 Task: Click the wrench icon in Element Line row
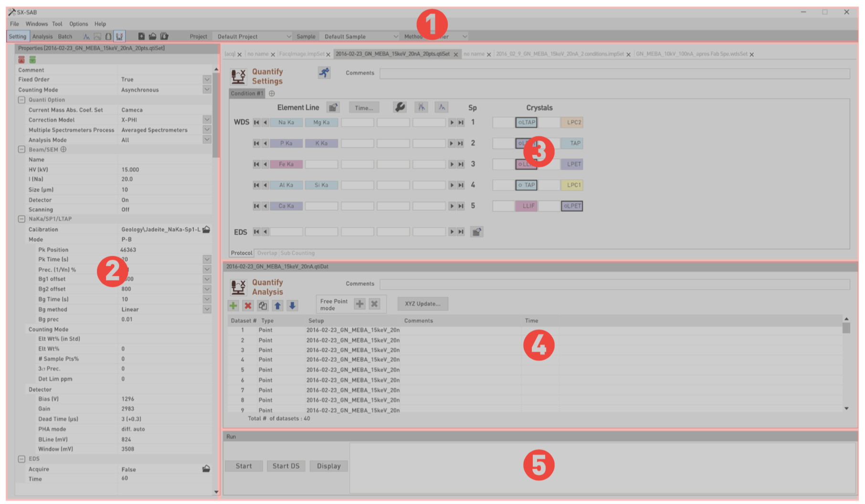(400, 107)
